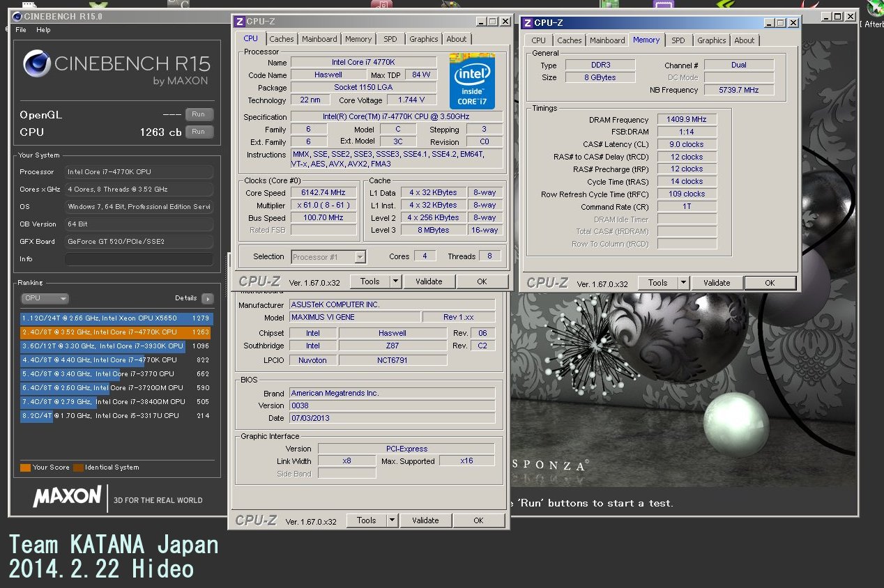Click the Cinebench title bar app icon

[17, 15]
